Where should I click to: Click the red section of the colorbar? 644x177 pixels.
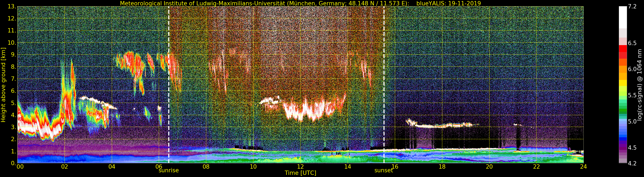pos(623,52)
